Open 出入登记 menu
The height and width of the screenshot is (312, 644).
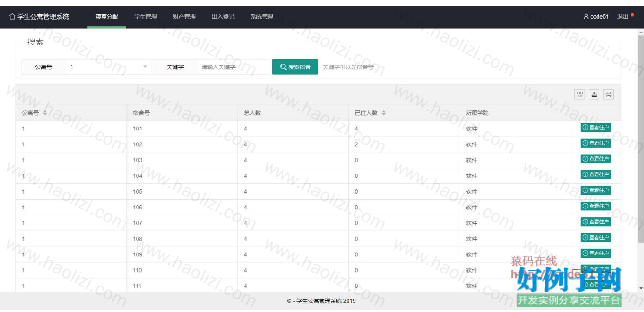(x=223, y=17)
